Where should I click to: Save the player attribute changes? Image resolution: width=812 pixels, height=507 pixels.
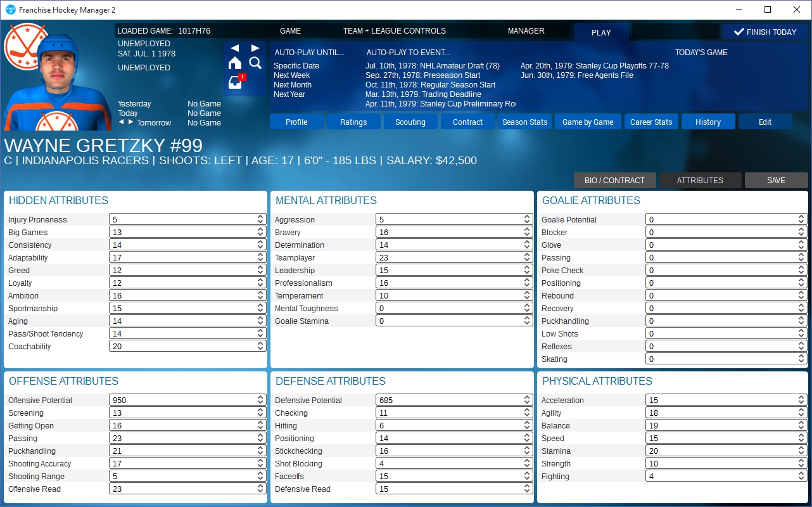[776, 180]
